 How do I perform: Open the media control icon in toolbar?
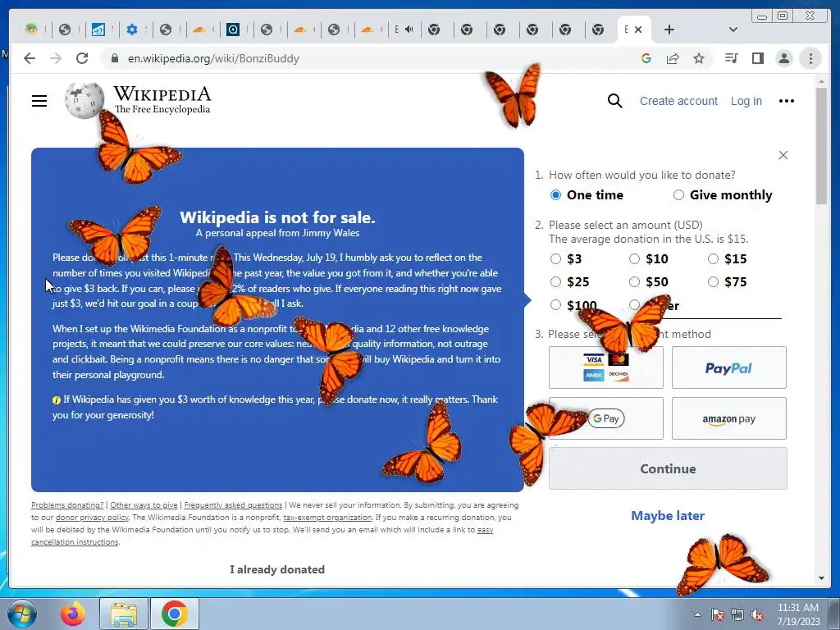pos(731,58)
